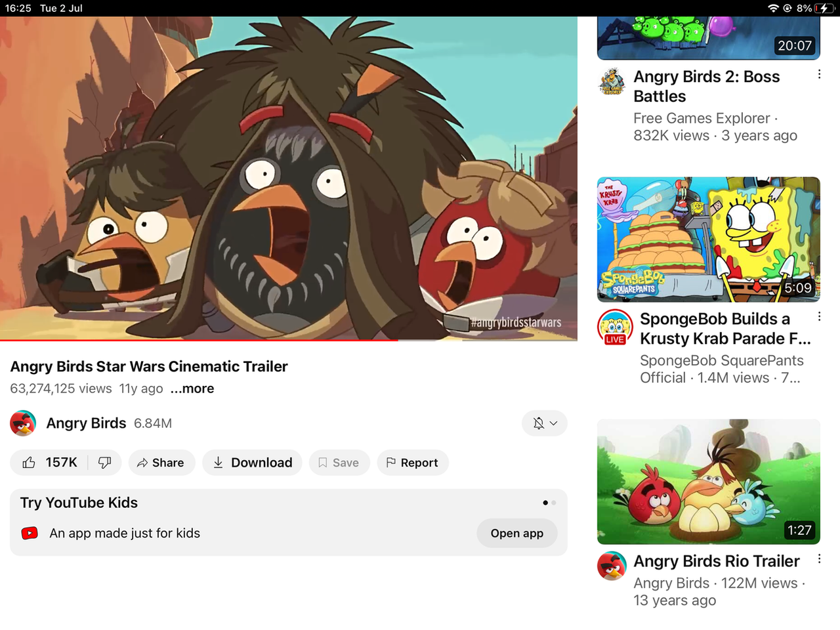Open title Angry Birds 2: Boss Battles

click(x=707, y=87)
